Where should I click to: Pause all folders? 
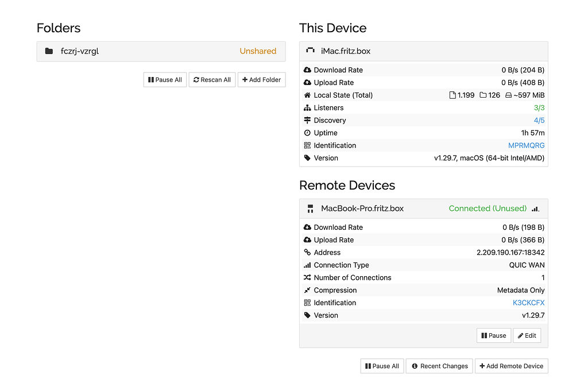pyautogui.click(x=165, y=80)
